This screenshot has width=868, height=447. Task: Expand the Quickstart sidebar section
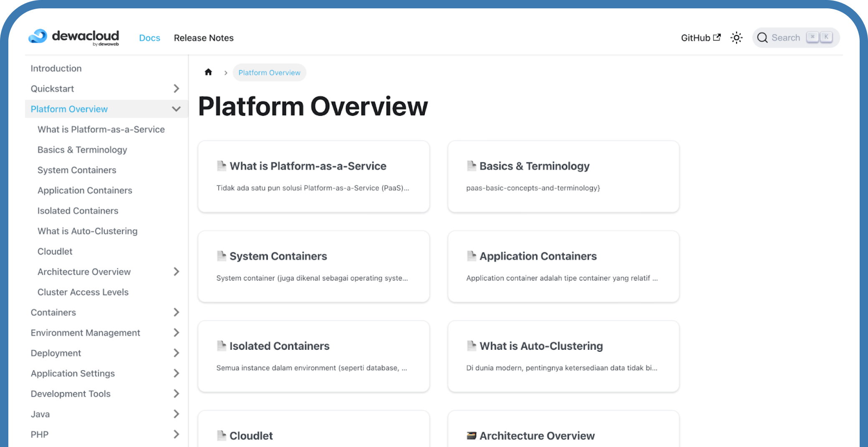point(176,89)
